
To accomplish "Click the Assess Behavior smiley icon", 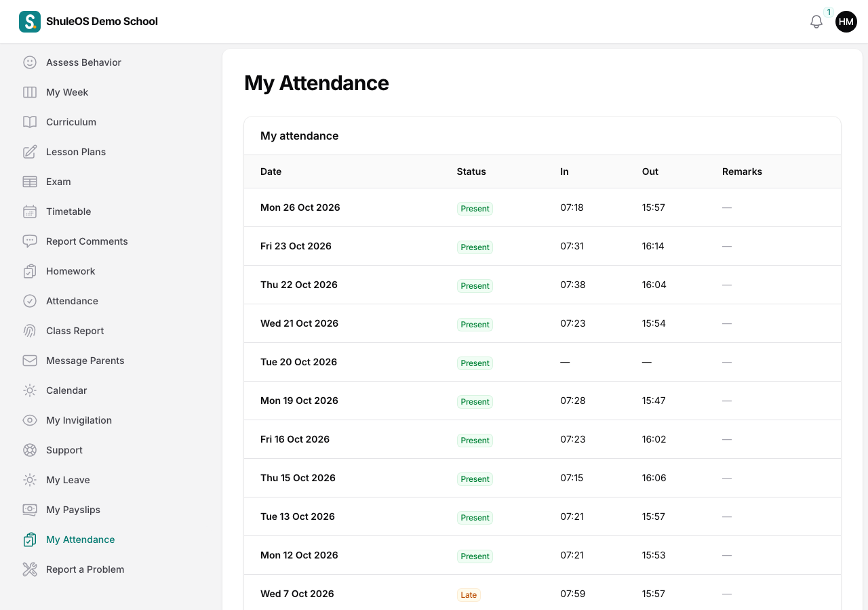I will coord(30,62).
